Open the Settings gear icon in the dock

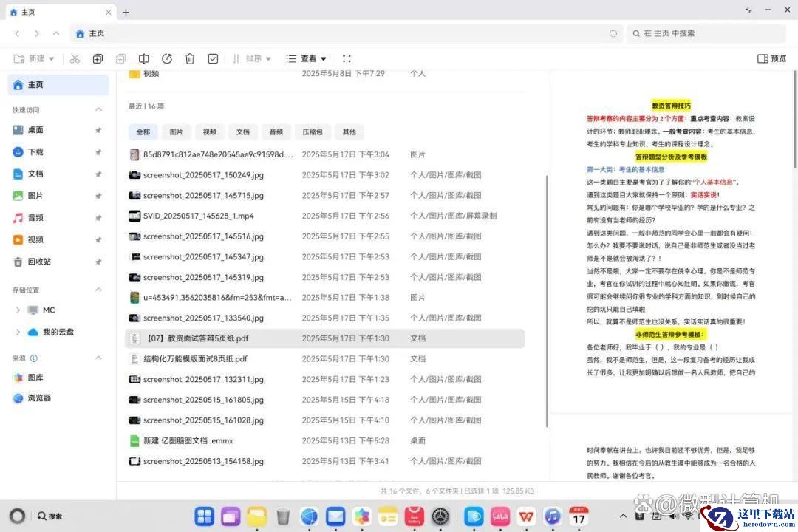(440, 516)
